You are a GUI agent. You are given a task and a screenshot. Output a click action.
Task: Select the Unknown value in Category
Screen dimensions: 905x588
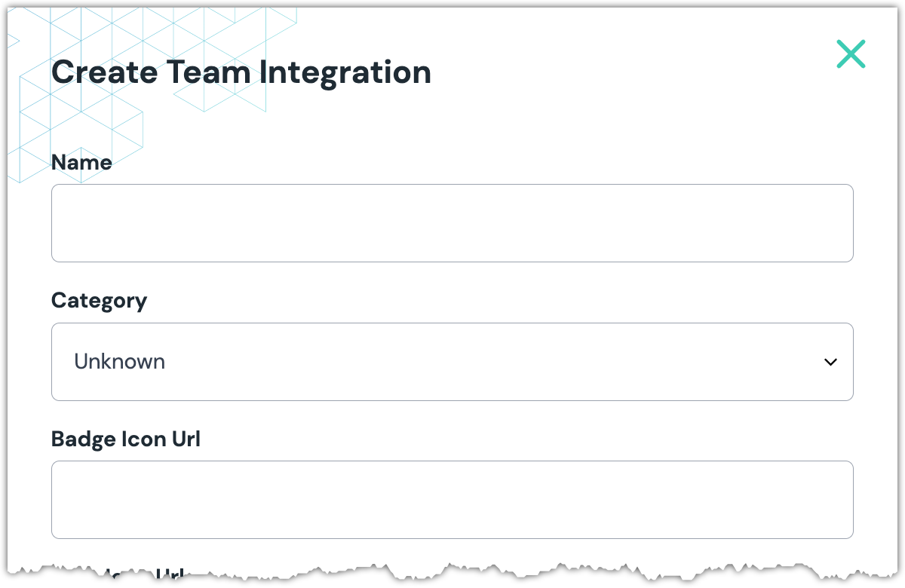pyautogui.click(x=119, y=362)
